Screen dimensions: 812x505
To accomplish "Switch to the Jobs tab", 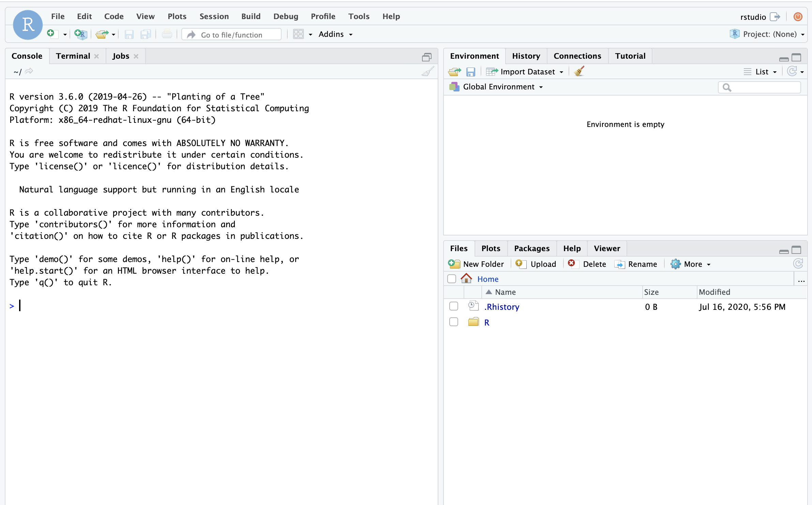I will 121,56.
